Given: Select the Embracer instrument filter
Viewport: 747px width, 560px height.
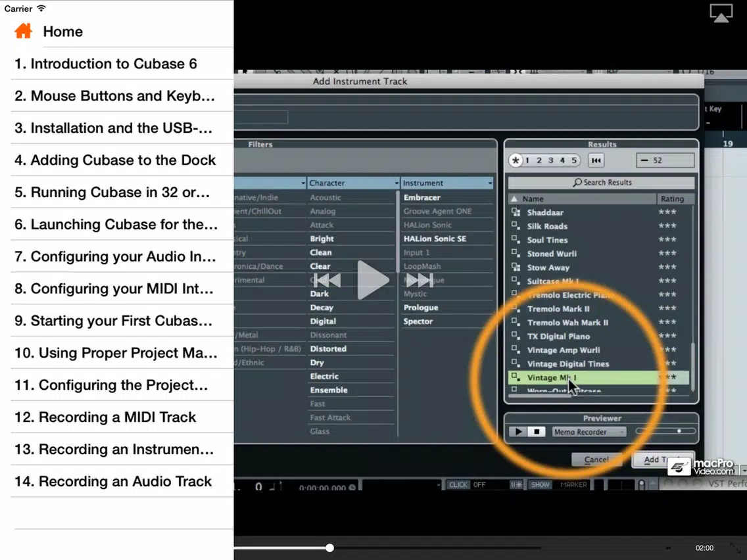Looking at the screenshot, I should 422,197.
